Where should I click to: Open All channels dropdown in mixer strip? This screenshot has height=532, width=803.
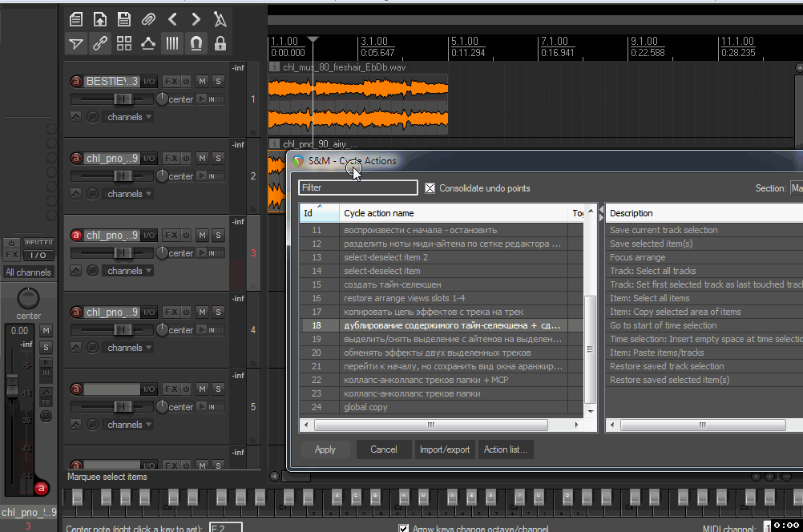pos(29,272)
